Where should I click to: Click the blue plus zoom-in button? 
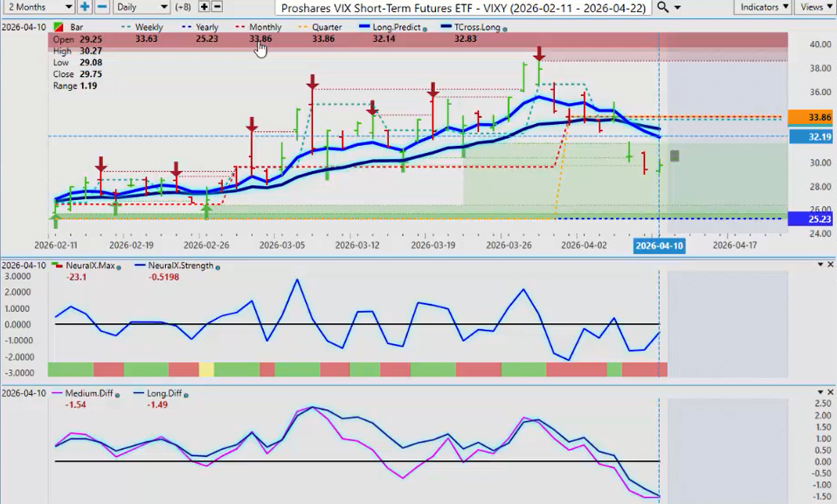pyautogui.click(x=85, y=7)
